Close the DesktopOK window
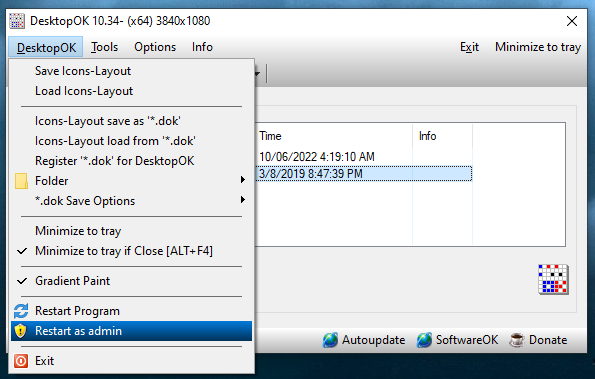Image resolution: width=595 pixels, height=379 pixels. pos(572,21)
